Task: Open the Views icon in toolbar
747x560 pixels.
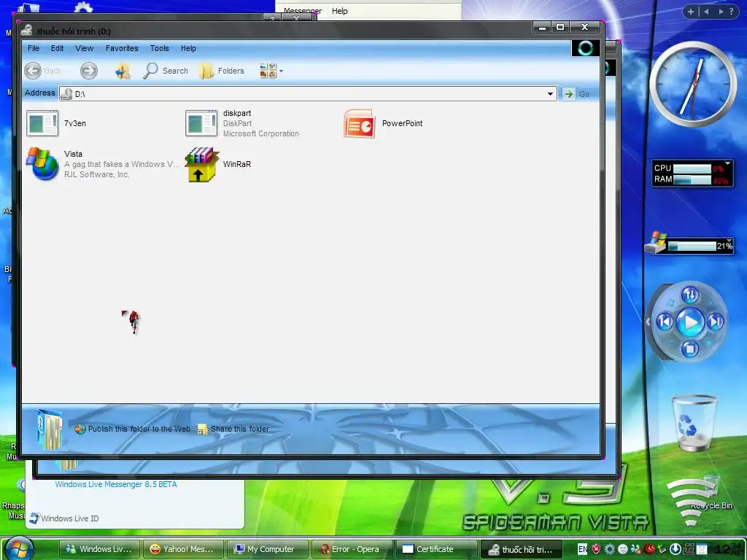Action: pyautogui.click(x=268, y=71)
